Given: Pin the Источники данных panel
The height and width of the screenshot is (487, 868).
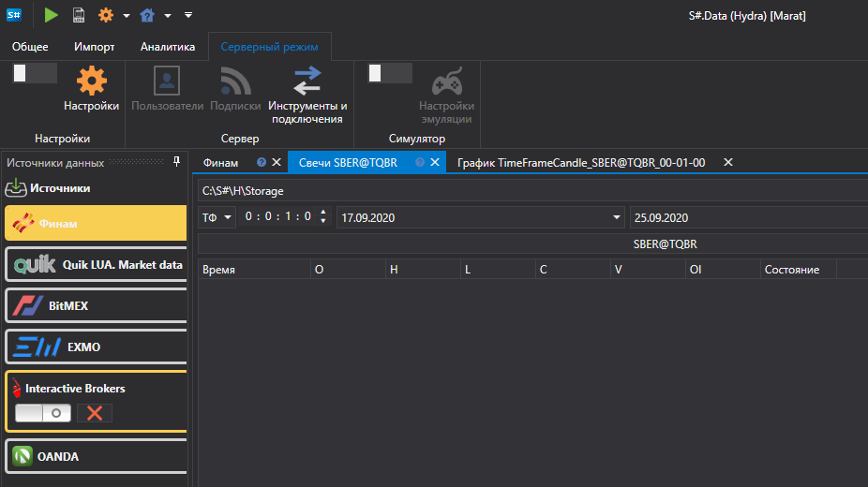Looking at the screenshot, I should click(x=176, y=161).
